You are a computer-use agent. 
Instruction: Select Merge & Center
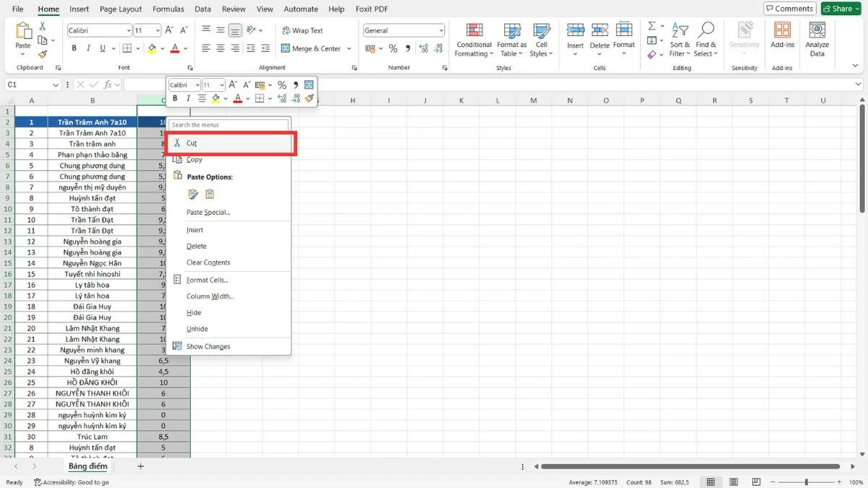(312, 48)
